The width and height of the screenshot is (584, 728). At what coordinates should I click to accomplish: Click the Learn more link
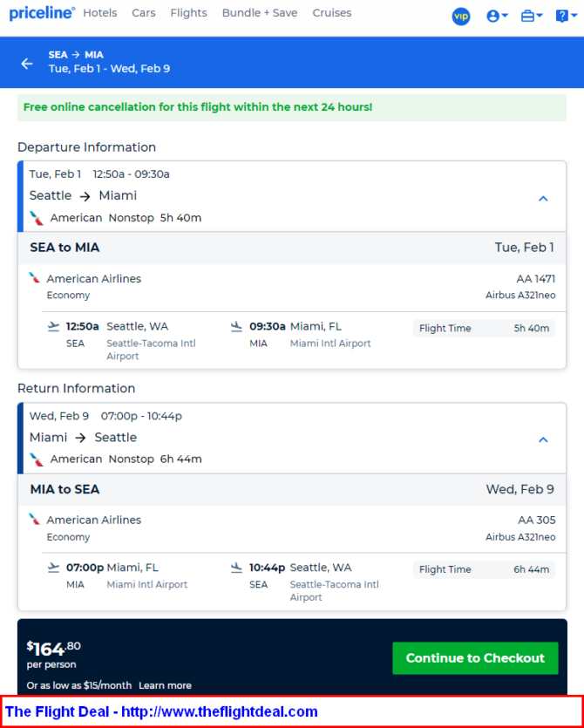[165, 685]
